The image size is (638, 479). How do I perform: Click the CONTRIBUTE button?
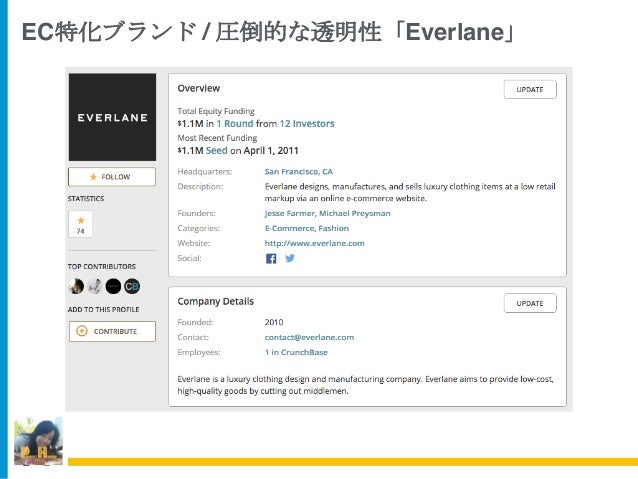(112, 331)
